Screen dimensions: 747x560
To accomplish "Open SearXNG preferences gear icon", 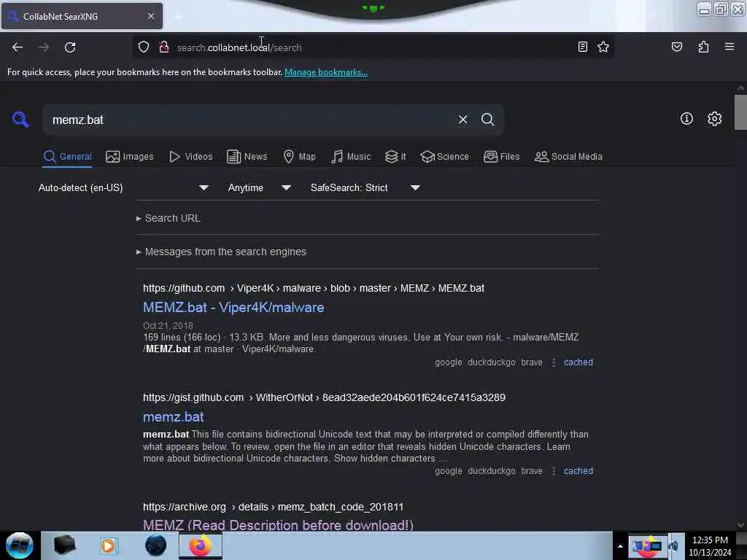I will click(714, 119).
